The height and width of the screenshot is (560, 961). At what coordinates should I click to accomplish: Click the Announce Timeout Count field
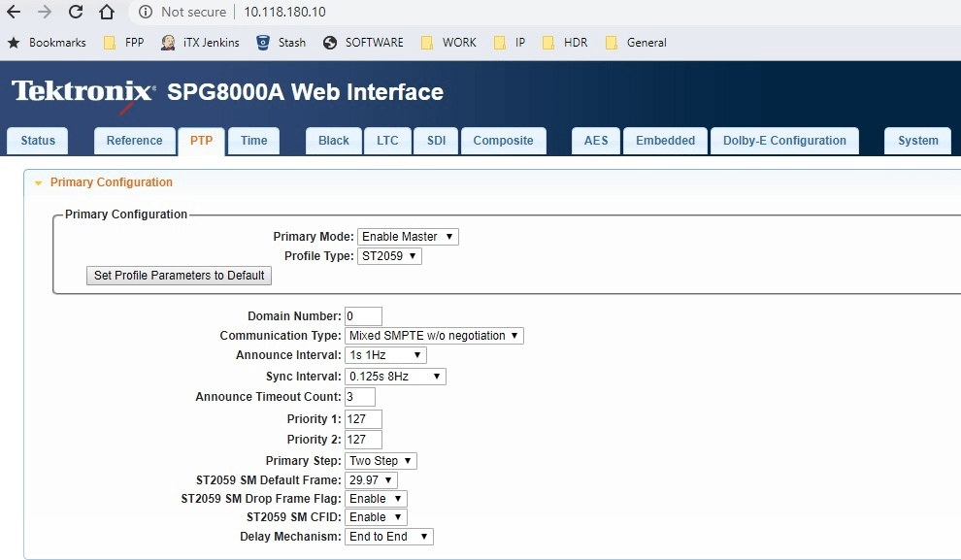[360, 397]
